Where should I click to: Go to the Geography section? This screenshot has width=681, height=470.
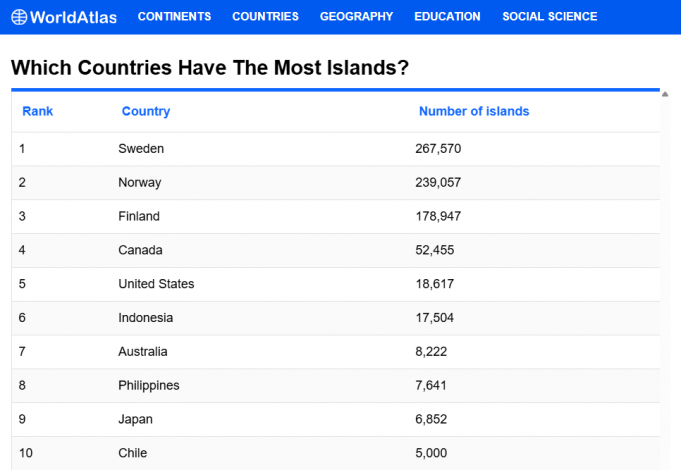click(356, 17)
